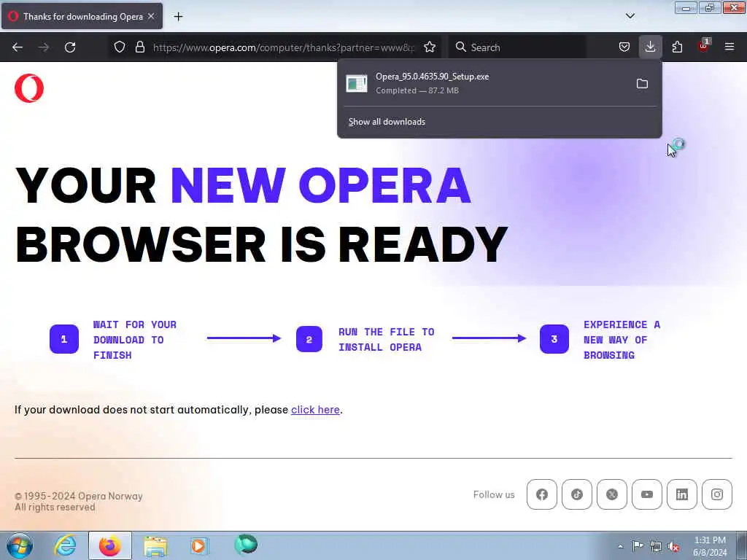This screenshot has height=560, width=747.
Task: Open Windows Explorer folder from taskbar
Action: point(156,546)
